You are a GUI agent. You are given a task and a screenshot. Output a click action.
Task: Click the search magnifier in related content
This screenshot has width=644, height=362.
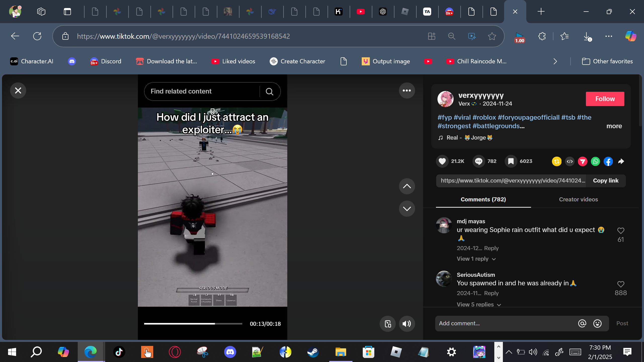pos(269,92)
